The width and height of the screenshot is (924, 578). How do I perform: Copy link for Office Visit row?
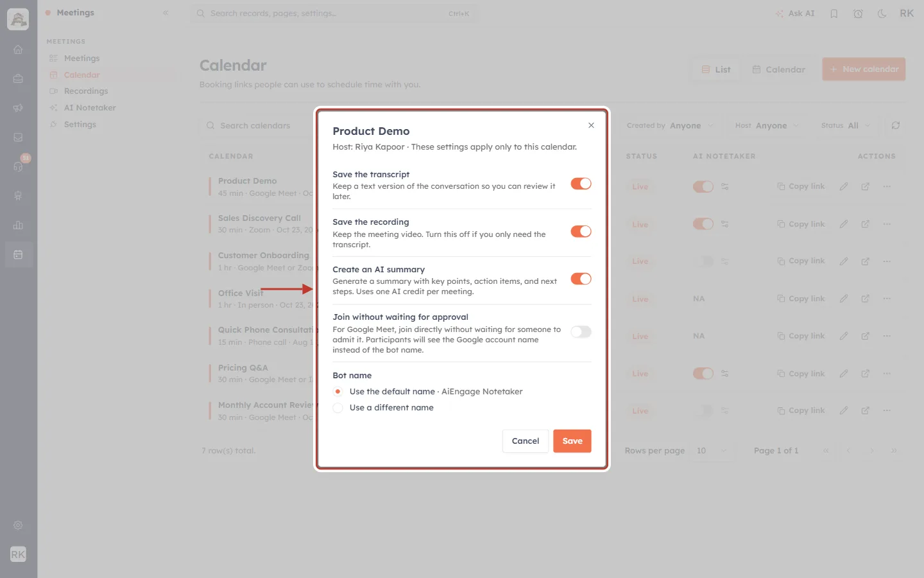tap(801, 299)
